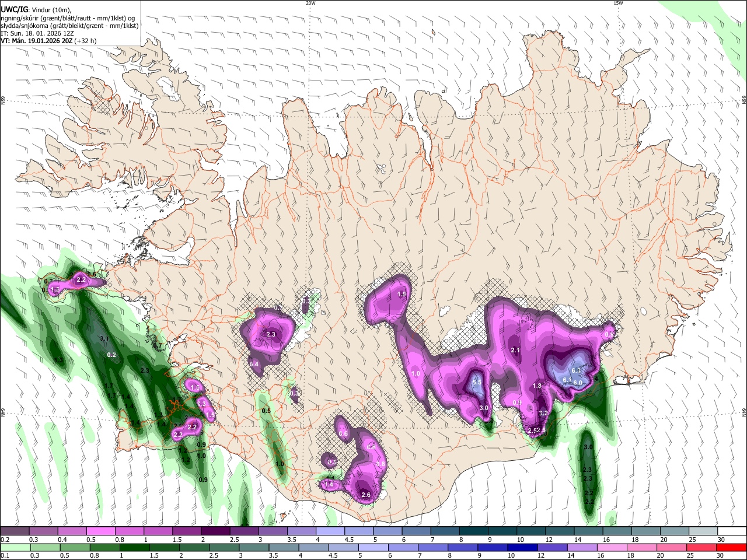Click the 'rigning/skúrir (grænt/blátt/rautt - mm/1klst) og' line
The image size is (747, 560).
[x=68, y=17]
